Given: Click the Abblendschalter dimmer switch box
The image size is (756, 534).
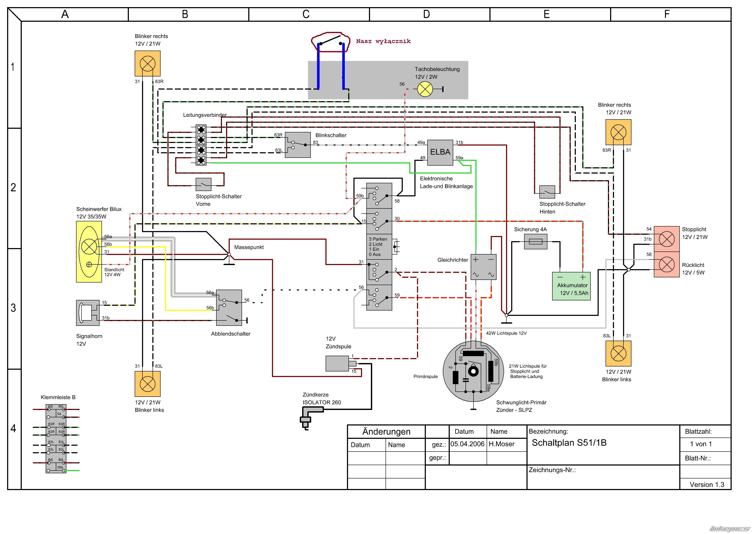Looking at the screenshot, I should tap(229, 308).
